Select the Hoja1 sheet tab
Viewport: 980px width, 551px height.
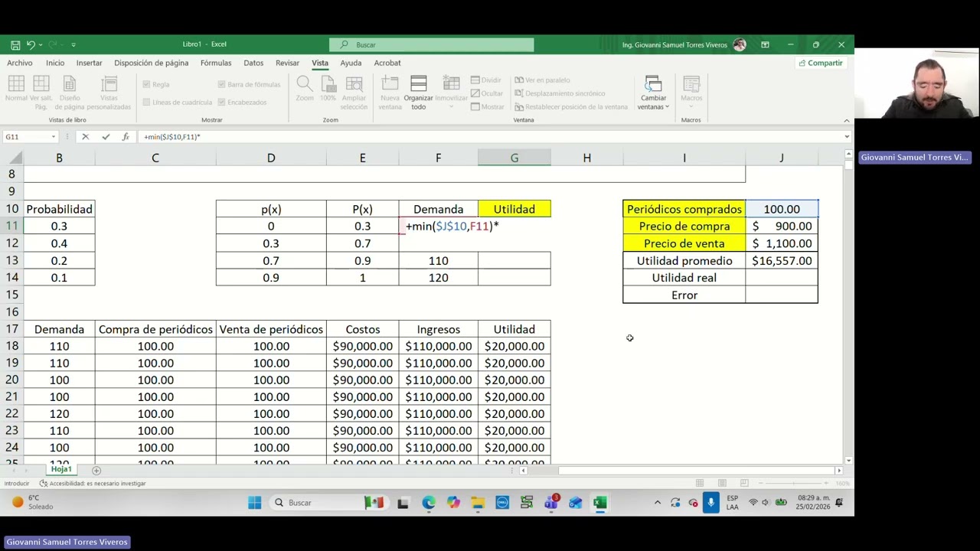point(61,470)
